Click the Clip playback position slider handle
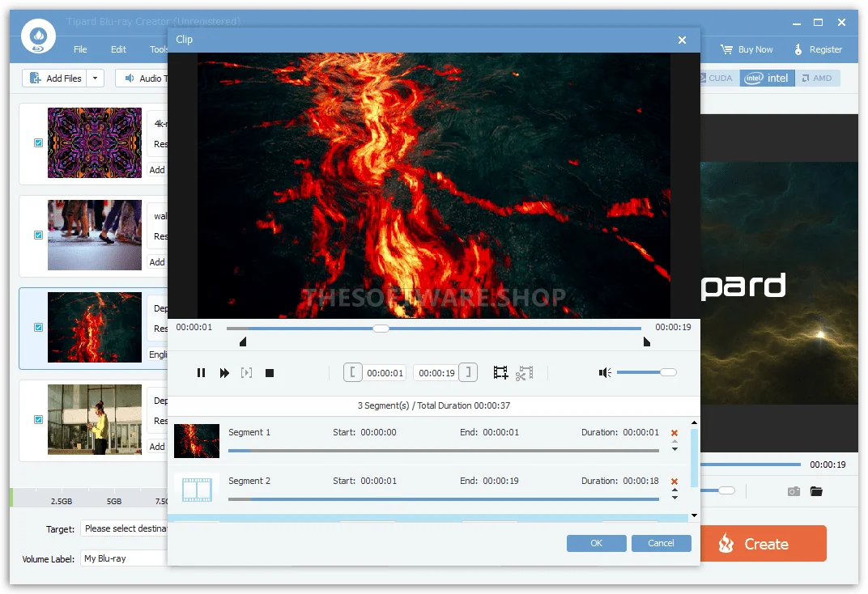This screenshot has height=594, width=868. pos(381,329)
